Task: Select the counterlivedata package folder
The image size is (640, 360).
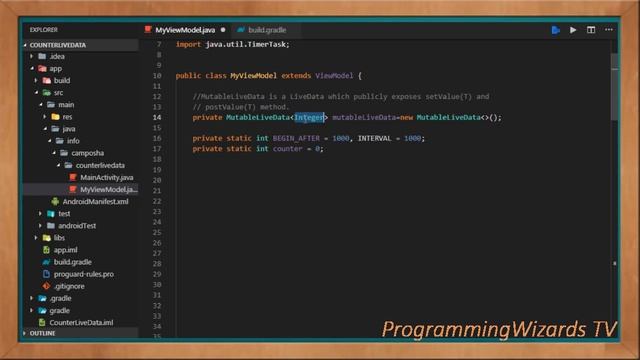Action: coord(100,165)
